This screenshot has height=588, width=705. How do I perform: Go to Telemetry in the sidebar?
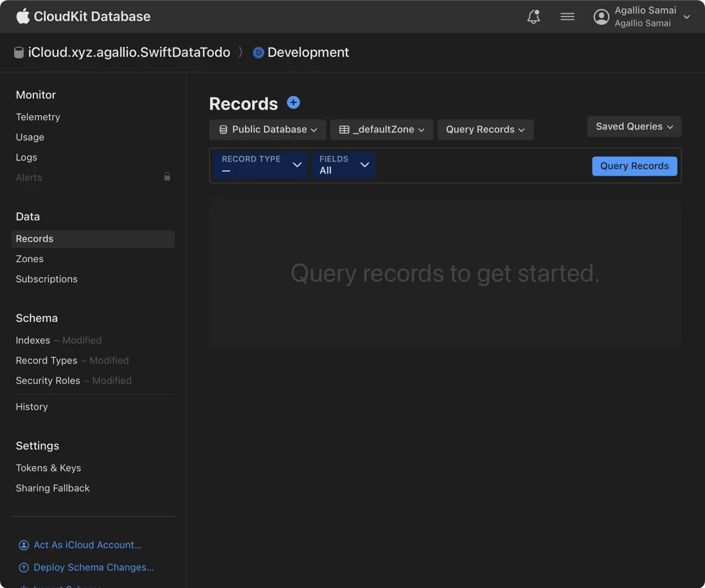(38, 117)
